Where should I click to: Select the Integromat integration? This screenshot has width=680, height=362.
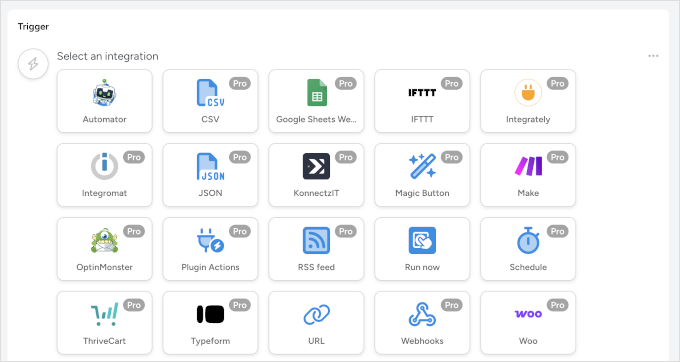(105, 175)
